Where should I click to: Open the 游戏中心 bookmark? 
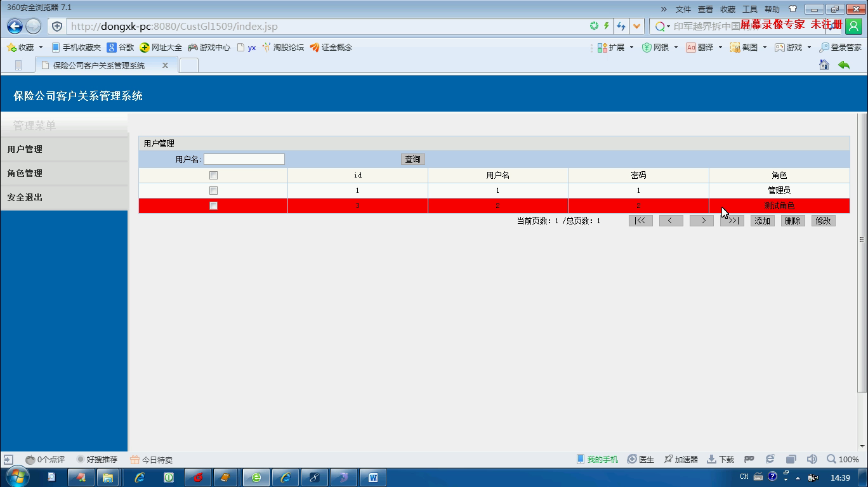(x=209, y=48)
